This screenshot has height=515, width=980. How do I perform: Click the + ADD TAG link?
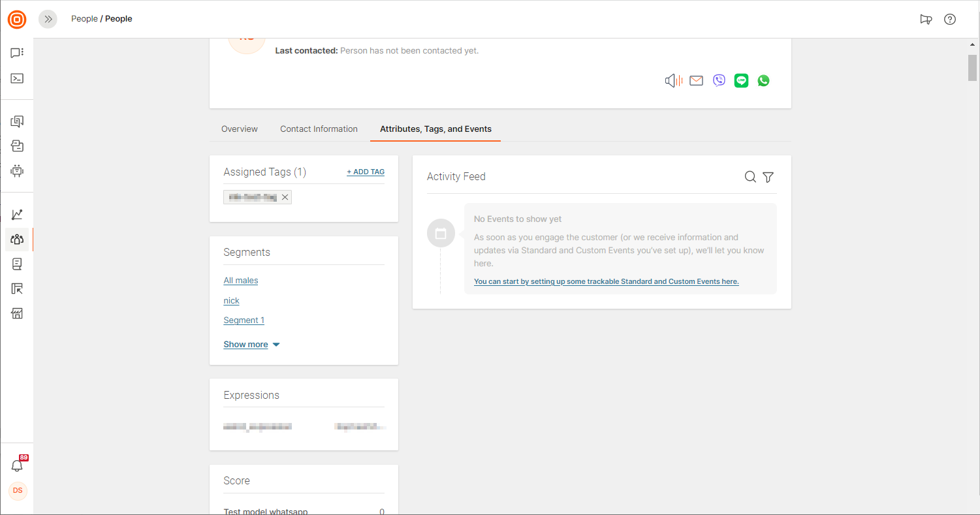click(366, 172)
